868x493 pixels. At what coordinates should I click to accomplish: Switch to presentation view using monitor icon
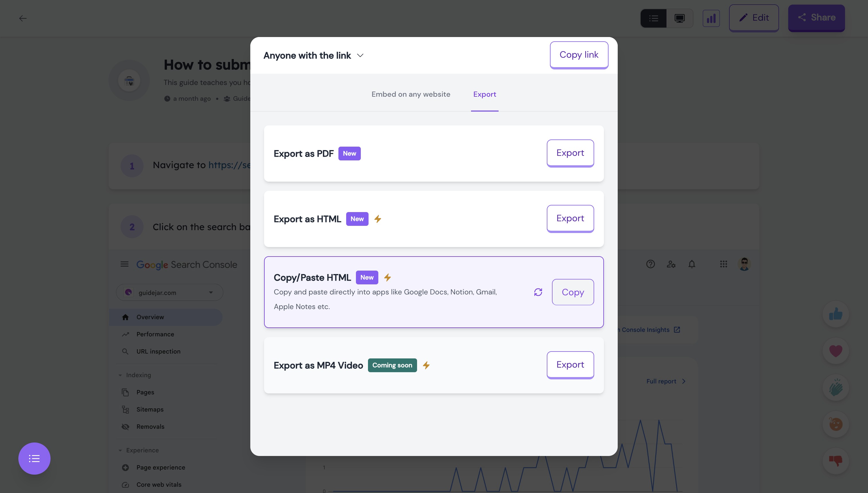tap(679, 18)
